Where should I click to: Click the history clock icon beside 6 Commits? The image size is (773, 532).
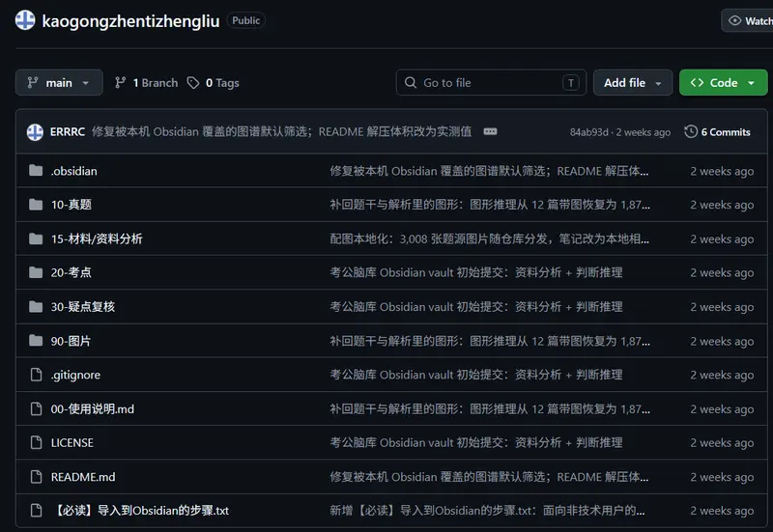pyautogui.click(x=691, y=131)
